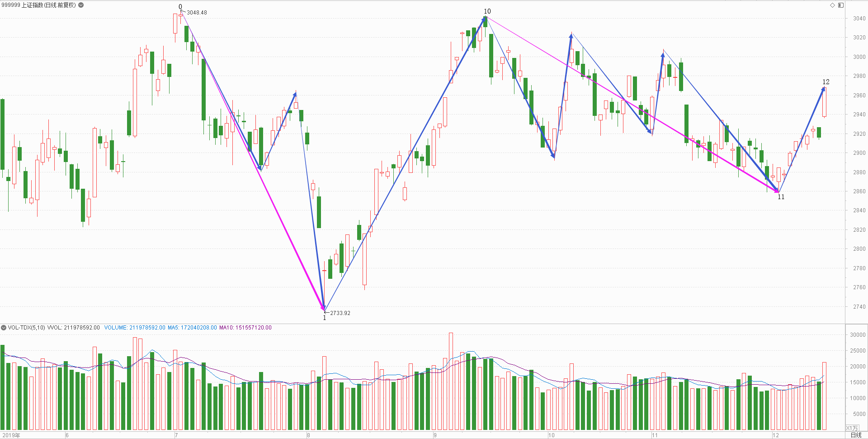Click the X1万 volume unit label
This screenshot has width=868, height=439.
point(852,428)
